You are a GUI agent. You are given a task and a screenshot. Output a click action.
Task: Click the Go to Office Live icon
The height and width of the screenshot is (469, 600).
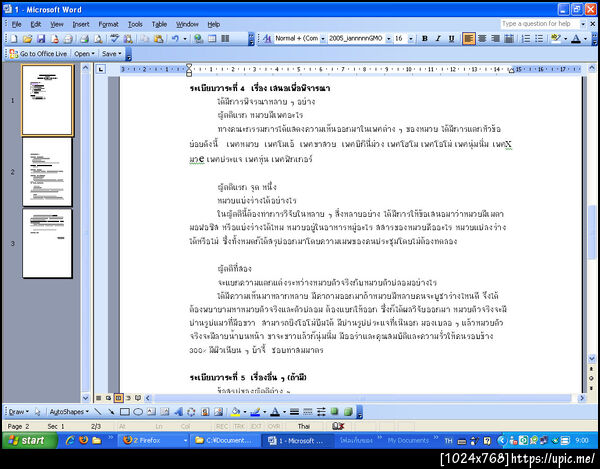point(14,54)
